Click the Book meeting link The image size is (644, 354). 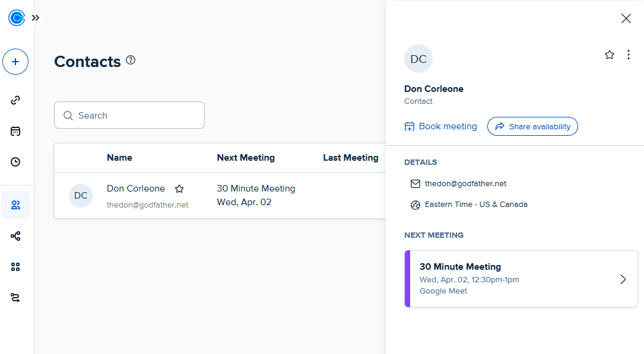point(440,126)
